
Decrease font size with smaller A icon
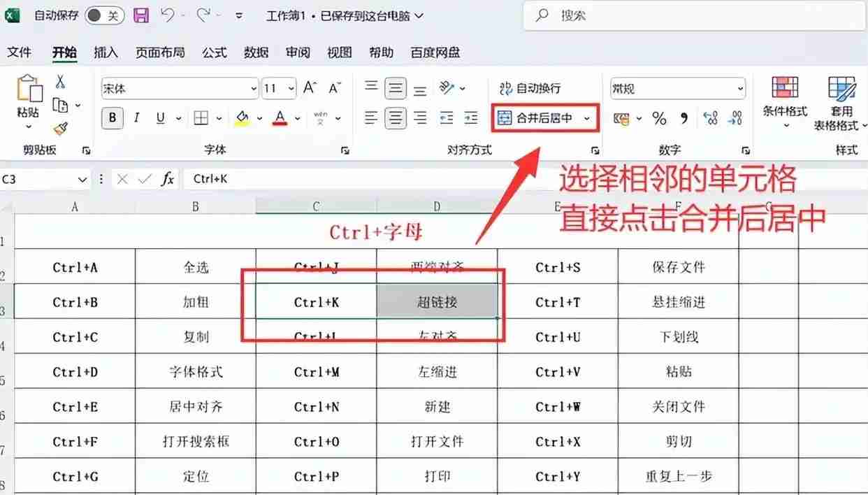[x=335, y=88]
